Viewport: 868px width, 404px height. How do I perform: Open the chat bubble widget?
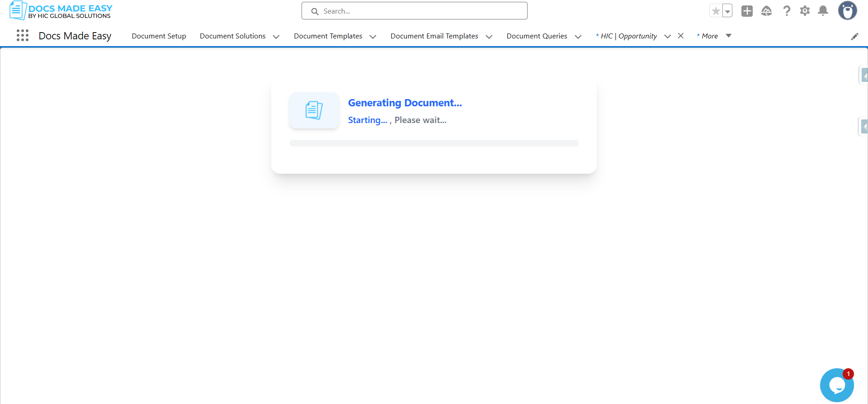pyautogui.click(x=837, y=385)
